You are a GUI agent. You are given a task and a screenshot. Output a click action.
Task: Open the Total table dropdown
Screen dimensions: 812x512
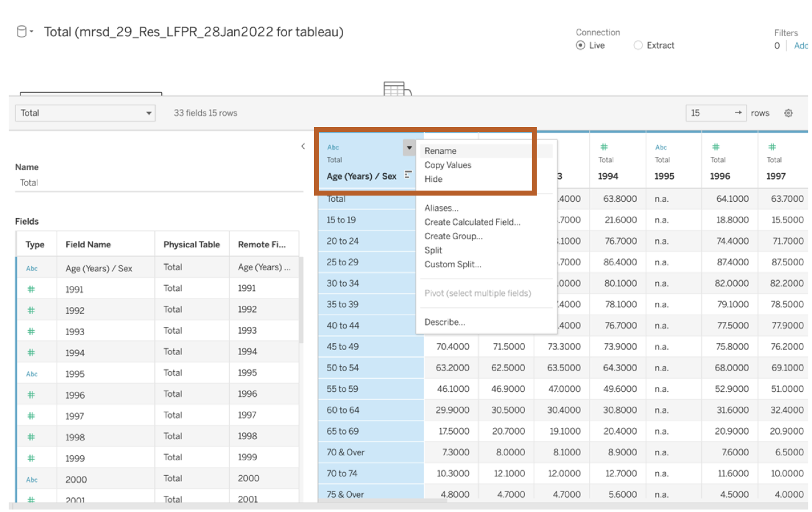(x=86, y=113)
